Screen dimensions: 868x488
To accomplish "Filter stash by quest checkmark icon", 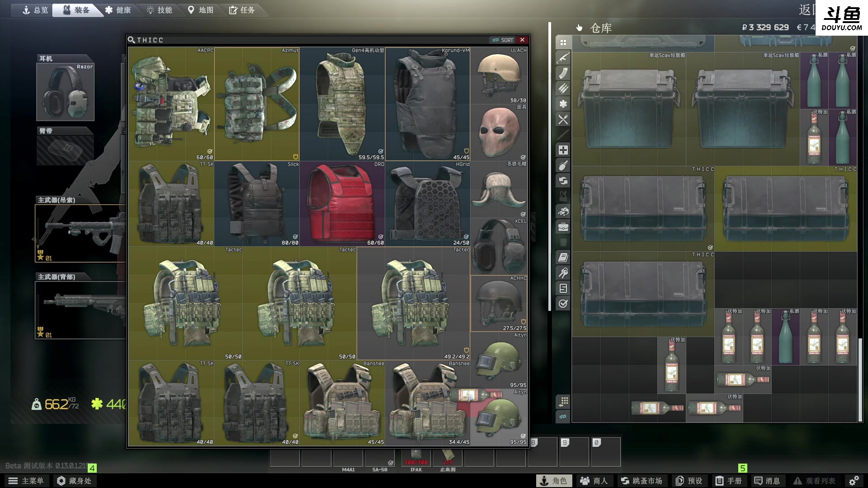I will (x=563, y=304).
